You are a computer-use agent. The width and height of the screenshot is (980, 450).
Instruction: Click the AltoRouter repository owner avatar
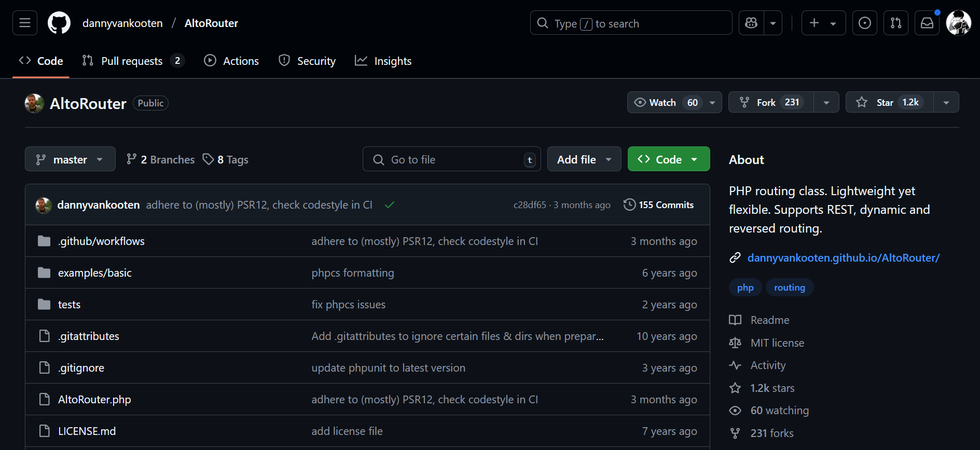click(x=34, y=103)
